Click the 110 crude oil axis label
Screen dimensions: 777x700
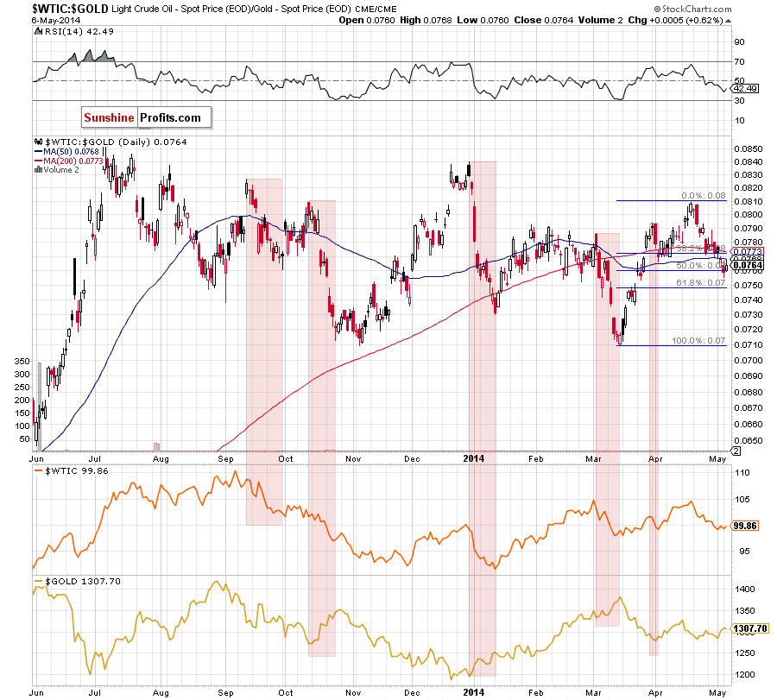coord(742,473)
